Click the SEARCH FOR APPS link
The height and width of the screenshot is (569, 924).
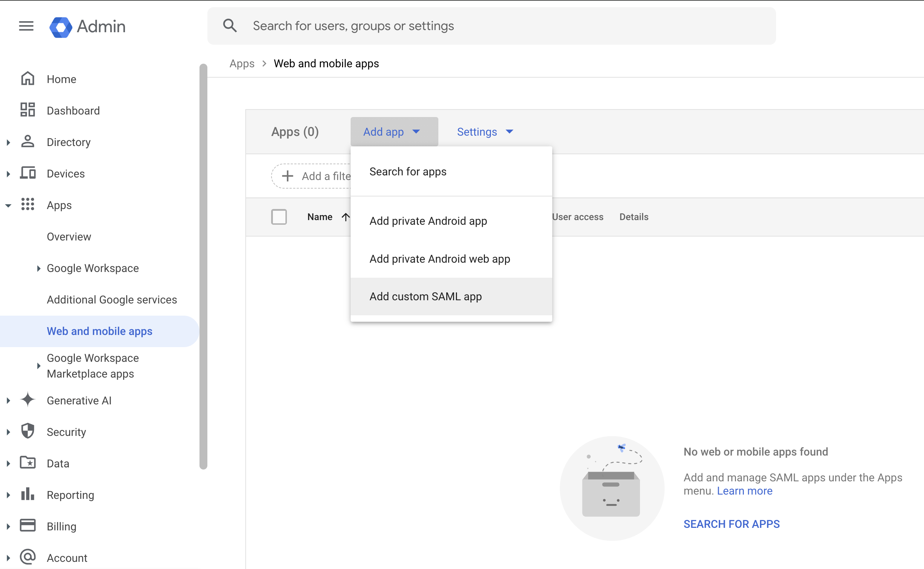[x=731, y=524]
